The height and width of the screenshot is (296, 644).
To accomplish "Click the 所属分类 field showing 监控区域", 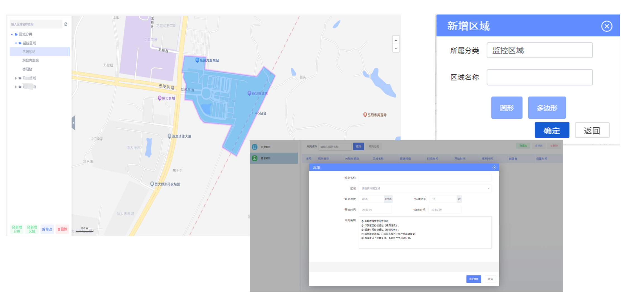I will 540,50.
